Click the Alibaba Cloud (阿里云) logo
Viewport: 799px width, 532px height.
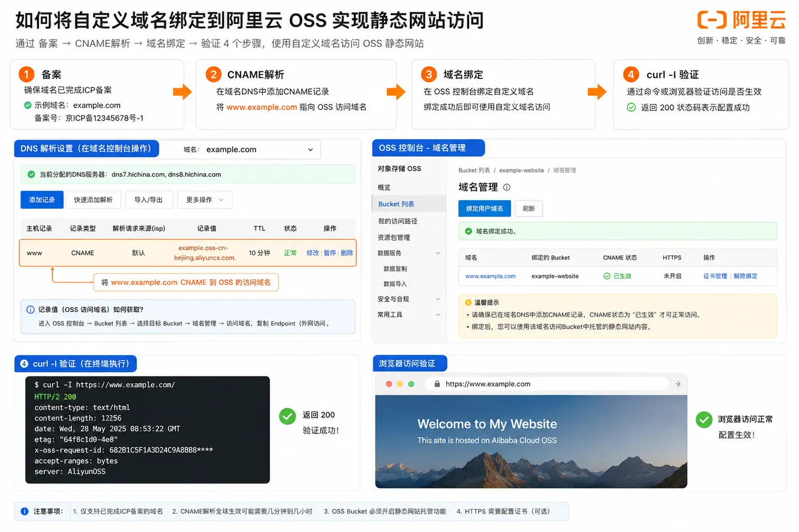[x=741, y=20]
